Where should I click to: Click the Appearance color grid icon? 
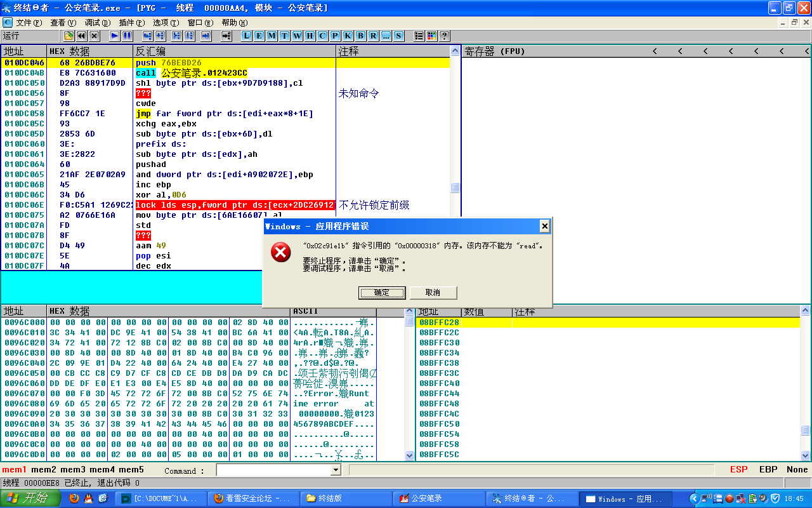(432, 36)
